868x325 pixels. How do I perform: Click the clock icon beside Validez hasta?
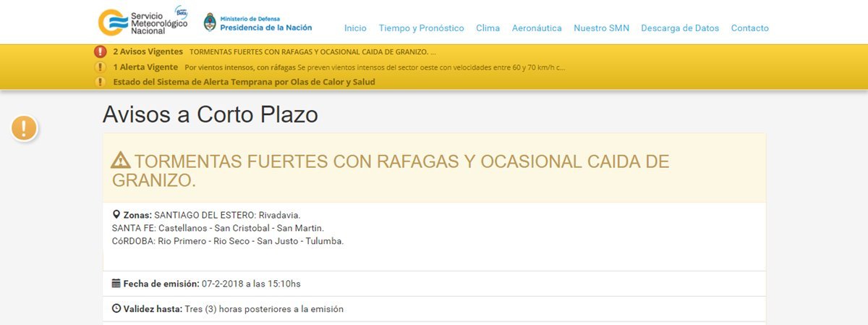116,309
